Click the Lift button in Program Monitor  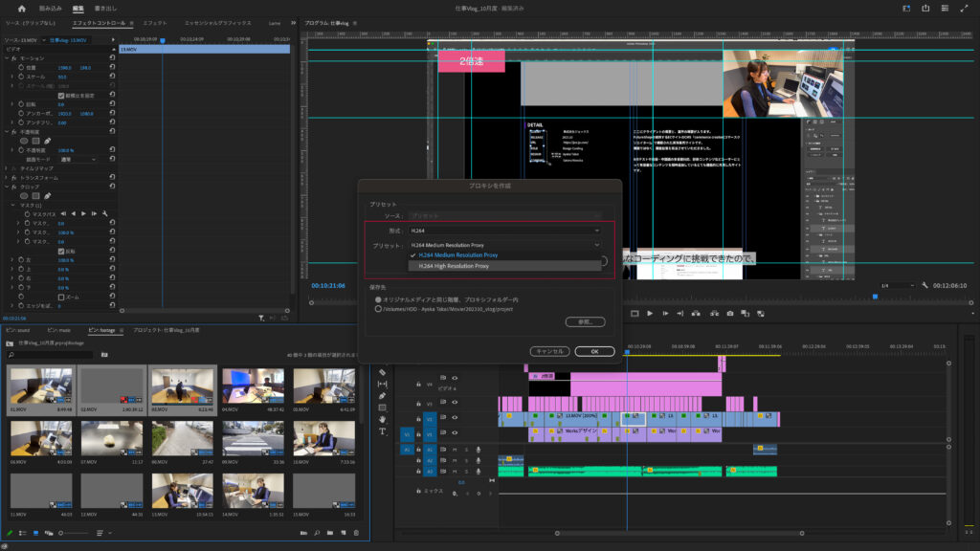point(696,314)
